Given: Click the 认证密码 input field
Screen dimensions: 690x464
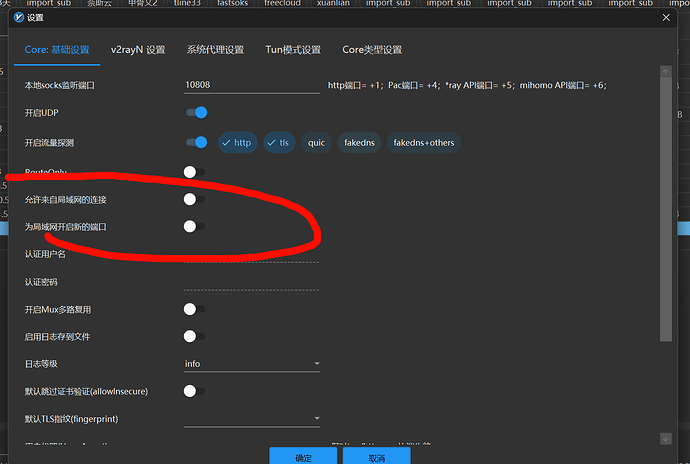Looking at the screenshot, I should coord(252,283).
